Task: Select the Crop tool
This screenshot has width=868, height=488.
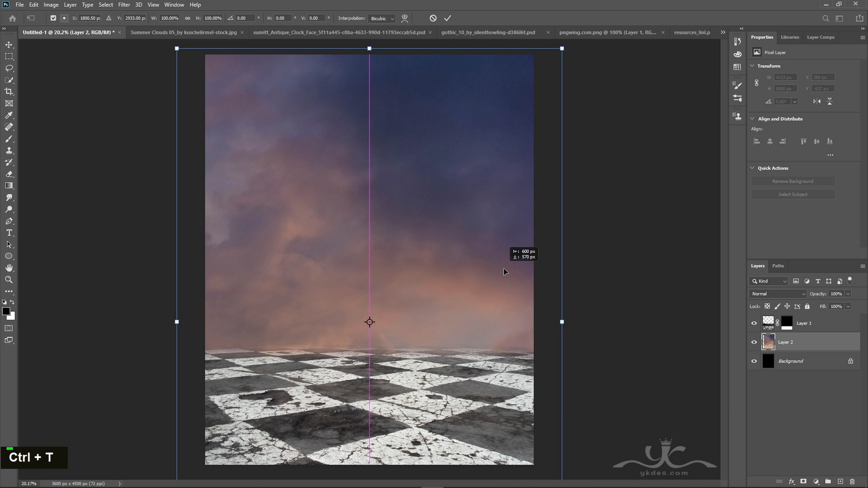Action: tap(9, 91)
